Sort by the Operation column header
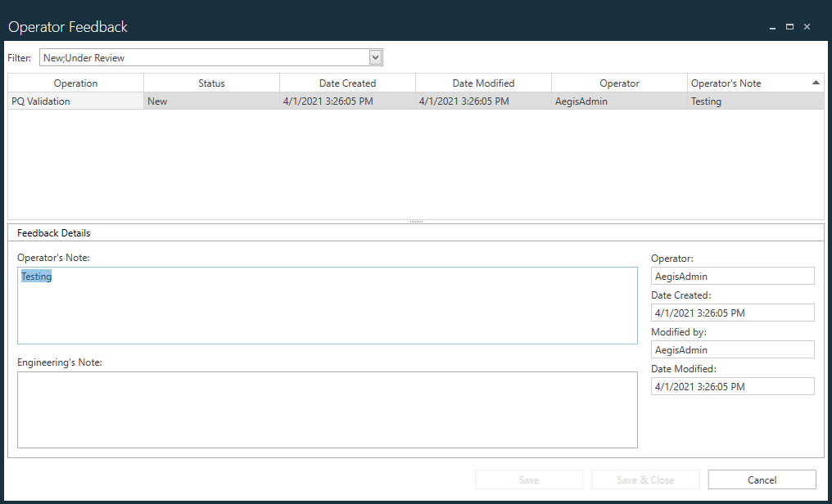Viewport: 832px width, 504px height. 75,83
